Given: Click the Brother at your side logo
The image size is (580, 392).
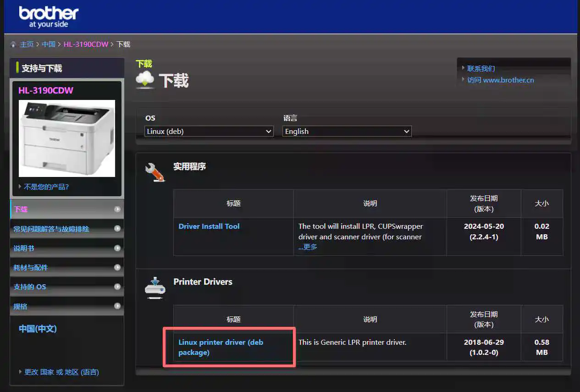Looking at the screenshot, I should click(x=49, y=17).
